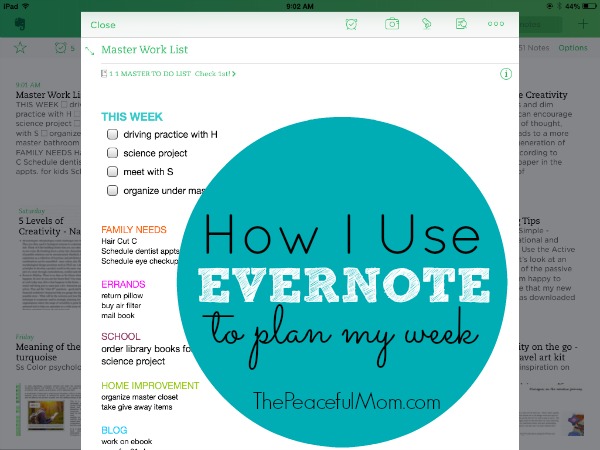Tap the FAMILY NEEDS heading

click(134, 230)
